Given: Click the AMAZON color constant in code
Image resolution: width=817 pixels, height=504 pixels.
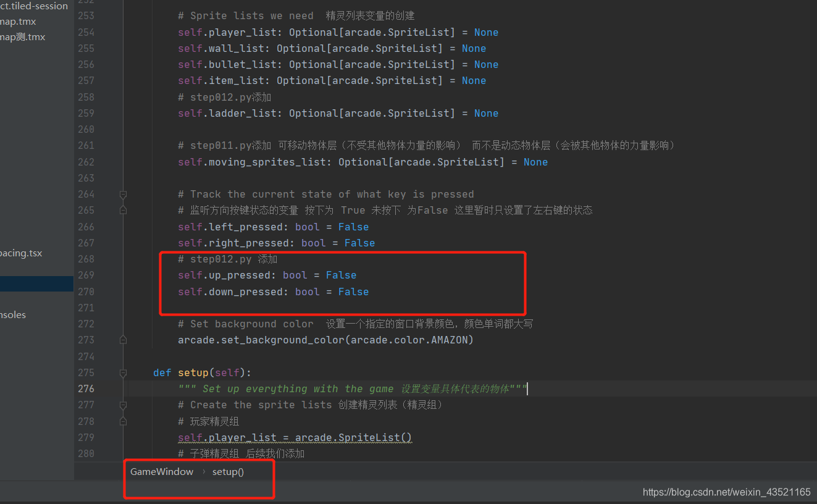Looking at the screenshot, I should click(449, 340).
